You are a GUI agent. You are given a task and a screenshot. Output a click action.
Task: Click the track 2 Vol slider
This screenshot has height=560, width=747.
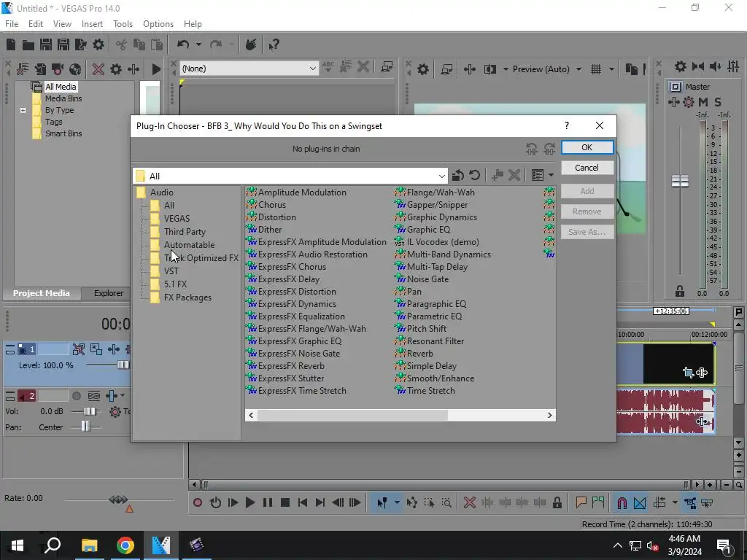[90, 411]
